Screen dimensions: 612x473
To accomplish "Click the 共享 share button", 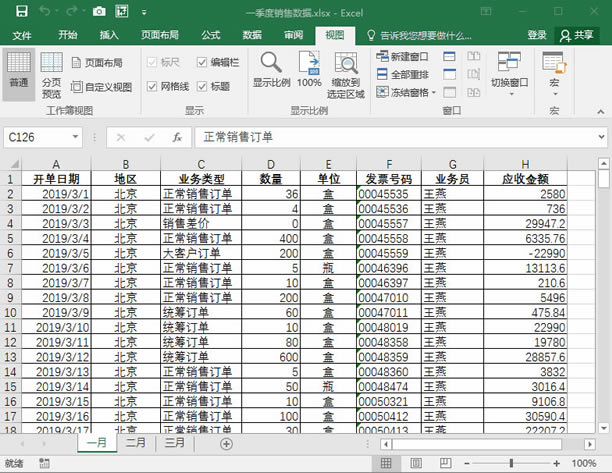I will [576, 35].
